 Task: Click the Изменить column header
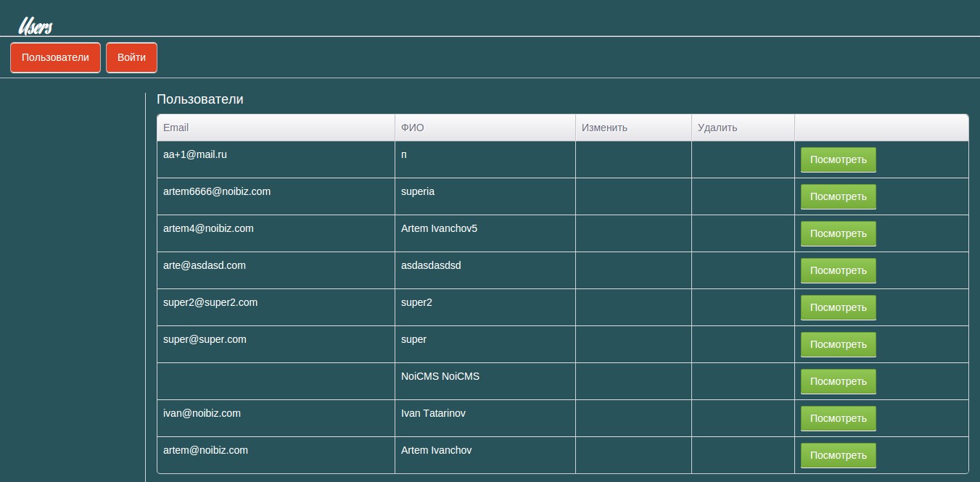coord(633,128)
